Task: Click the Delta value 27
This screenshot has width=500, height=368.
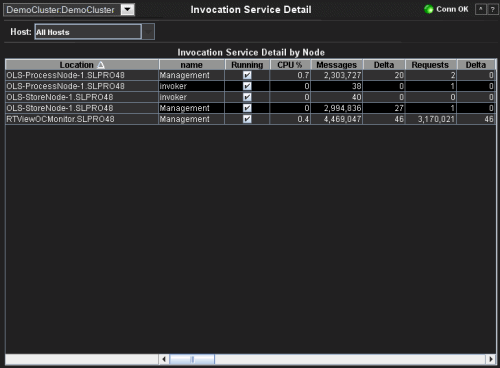Action: (399, 108)
